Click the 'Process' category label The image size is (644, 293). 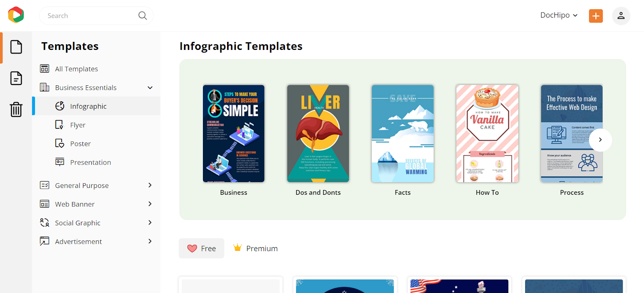click(572, 192)
